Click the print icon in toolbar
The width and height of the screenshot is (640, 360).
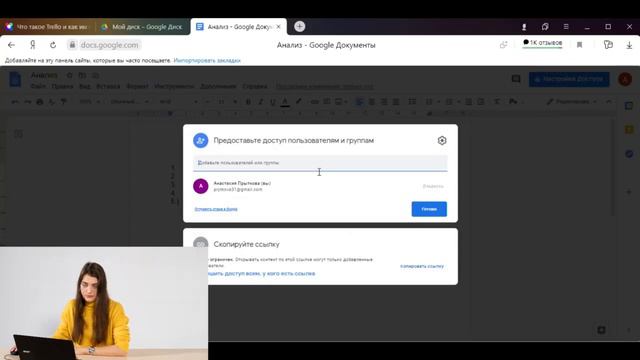click(x=40, y=102)
